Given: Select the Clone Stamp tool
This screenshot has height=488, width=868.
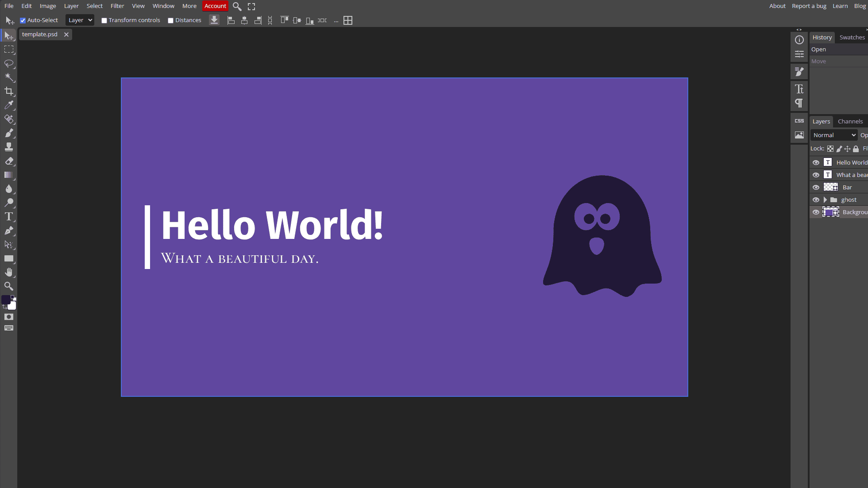Looking at the screenshot, I should click(9, 147).
